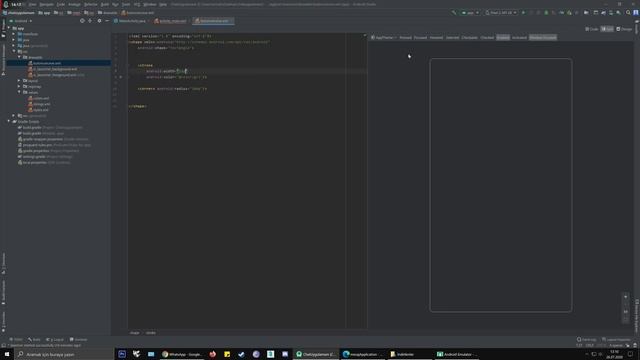
Task: Toggle the Hovered state in preview
Action: [436, 38]
